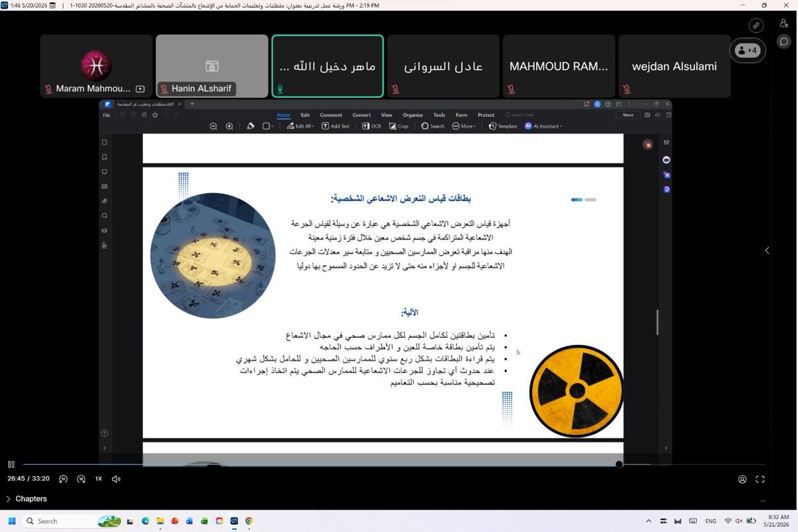
Task: Open Windows Start menu
Action: coord(11,521)
